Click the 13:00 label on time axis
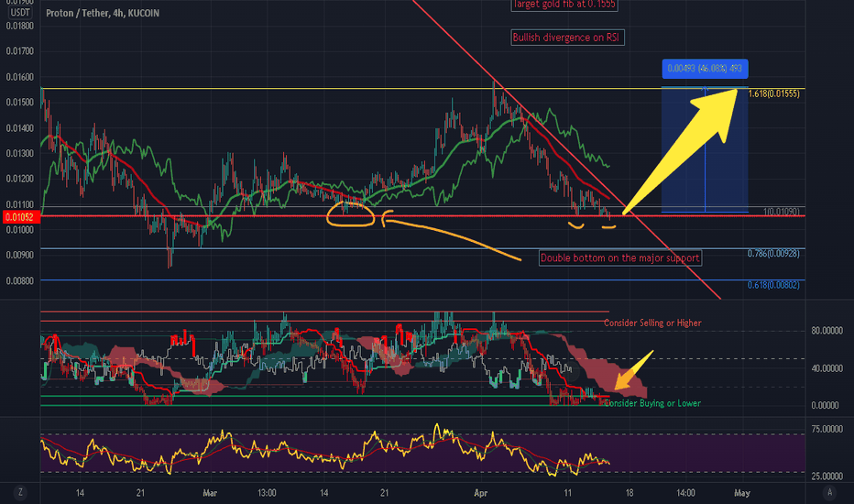This screenshot has width=854, height=504. [x=267, y=493]
